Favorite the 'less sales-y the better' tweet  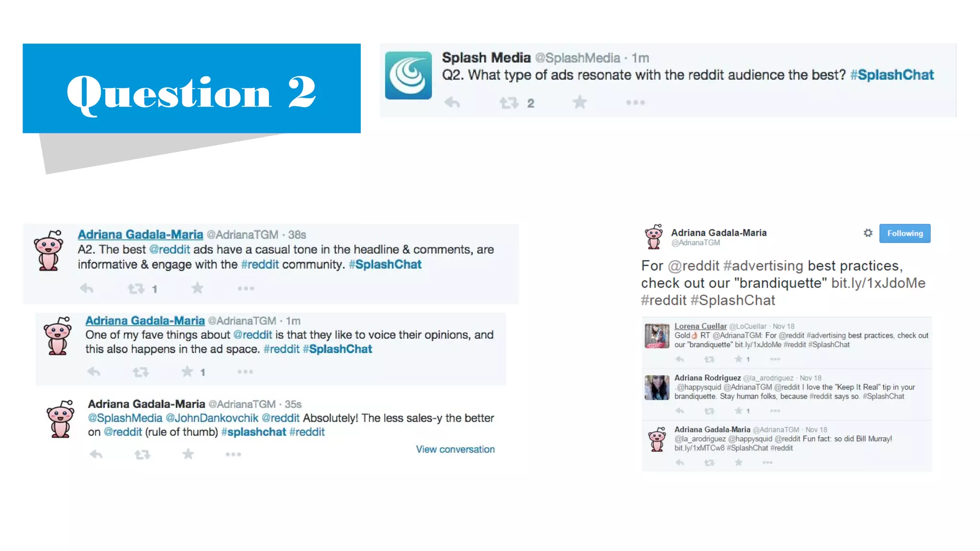coord(188,454)
